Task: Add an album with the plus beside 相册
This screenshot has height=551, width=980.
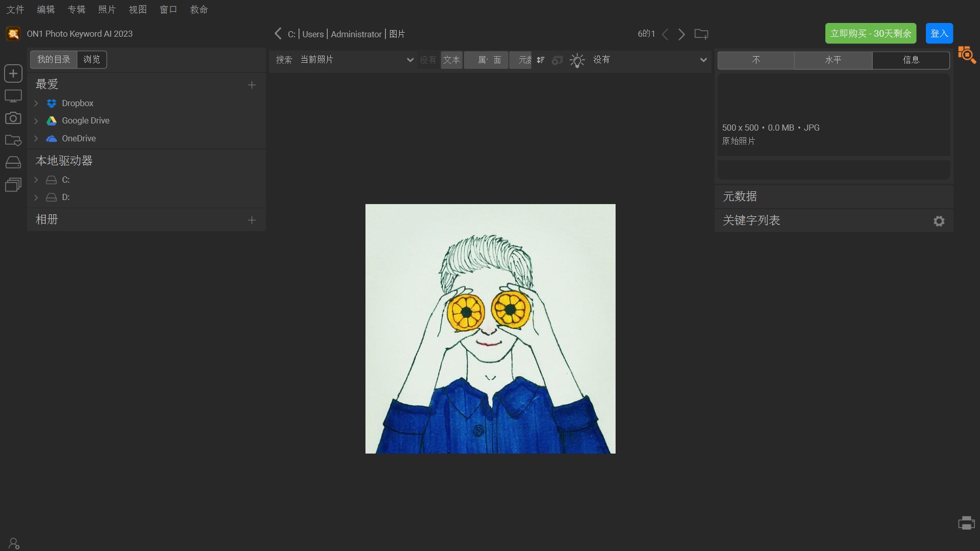Action: click(x=252, y=220)
